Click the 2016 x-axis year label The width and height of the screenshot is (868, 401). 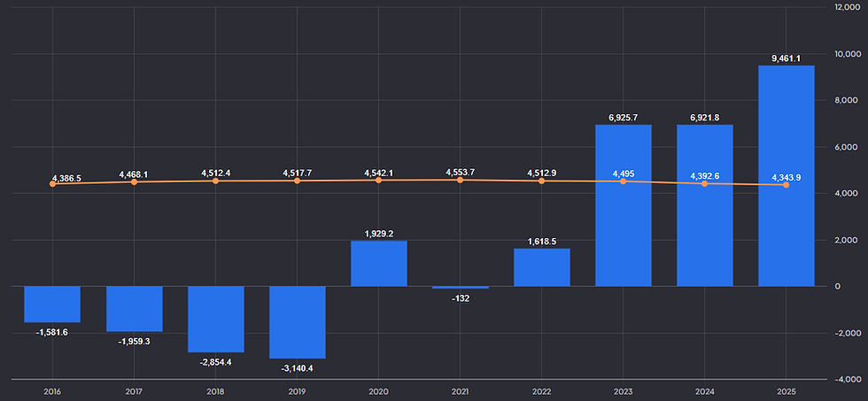pyautogui.click(x=52, y=390)
